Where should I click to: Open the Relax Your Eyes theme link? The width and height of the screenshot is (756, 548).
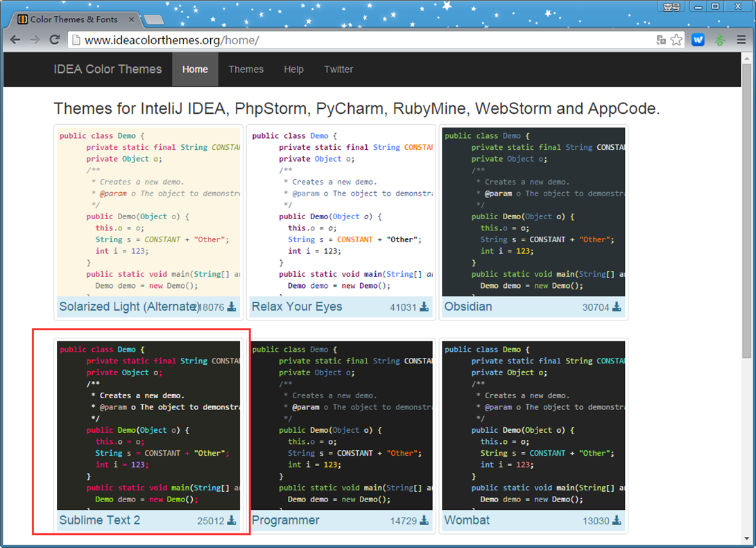tap(297, 307)
